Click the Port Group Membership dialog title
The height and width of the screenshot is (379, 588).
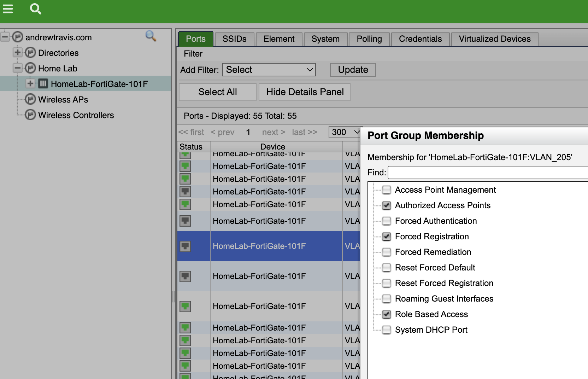[x=425, y=135]
